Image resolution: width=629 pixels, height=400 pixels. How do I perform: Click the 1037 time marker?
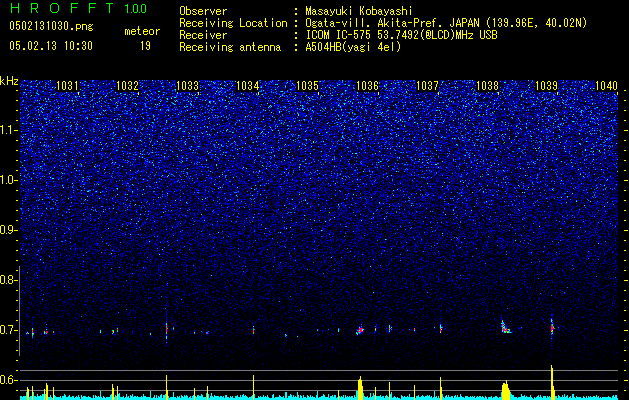[428, 85]
